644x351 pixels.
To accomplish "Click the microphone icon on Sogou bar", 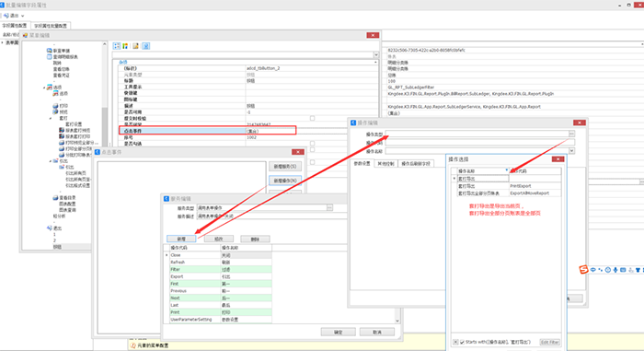I will pos(615,270).
